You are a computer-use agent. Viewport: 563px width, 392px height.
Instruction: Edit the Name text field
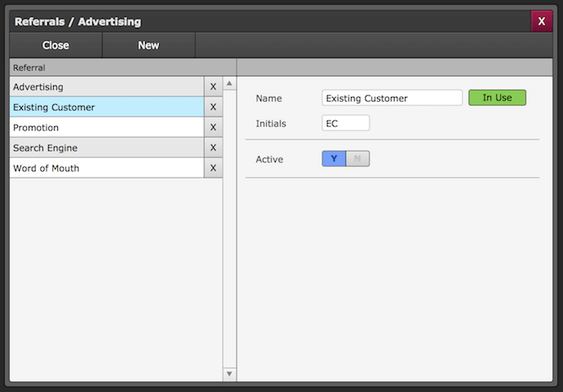392,98
